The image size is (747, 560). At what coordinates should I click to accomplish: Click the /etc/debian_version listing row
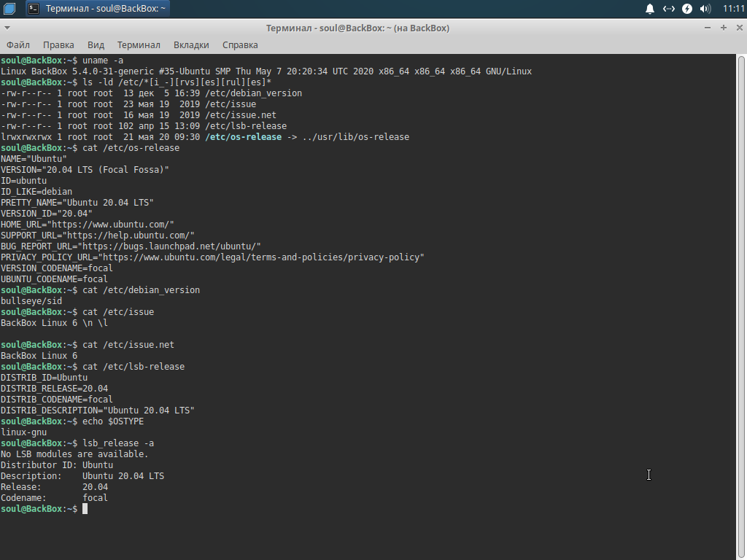coord(152,94)
